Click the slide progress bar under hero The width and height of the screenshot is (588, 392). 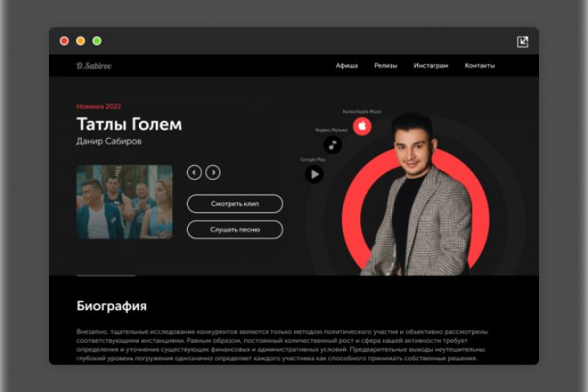pyautogui.click(x=106, y=275)
